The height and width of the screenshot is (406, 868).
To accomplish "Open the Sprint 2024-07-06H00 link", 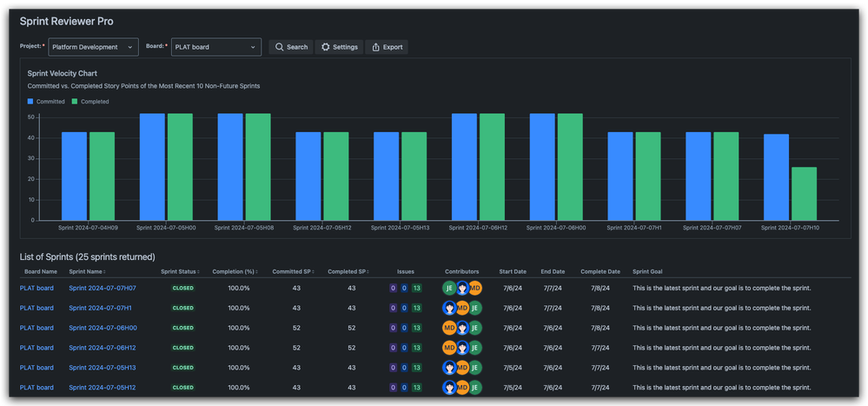I will click(103, 328).
